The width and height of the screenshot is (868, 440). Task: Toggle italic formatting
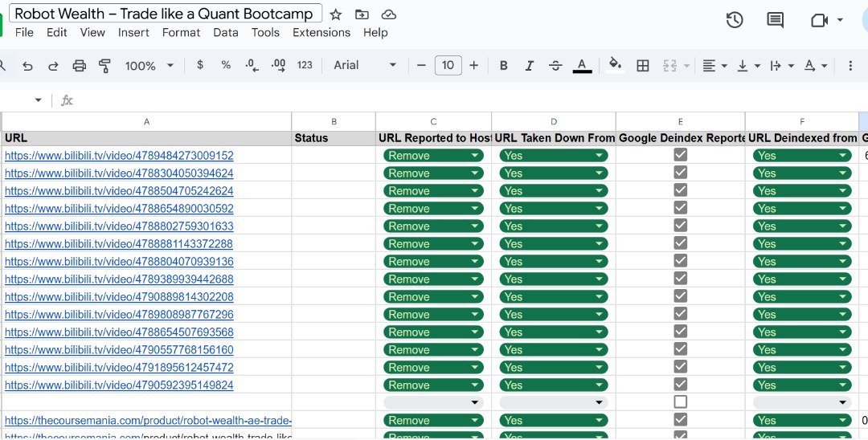[529, 66]
